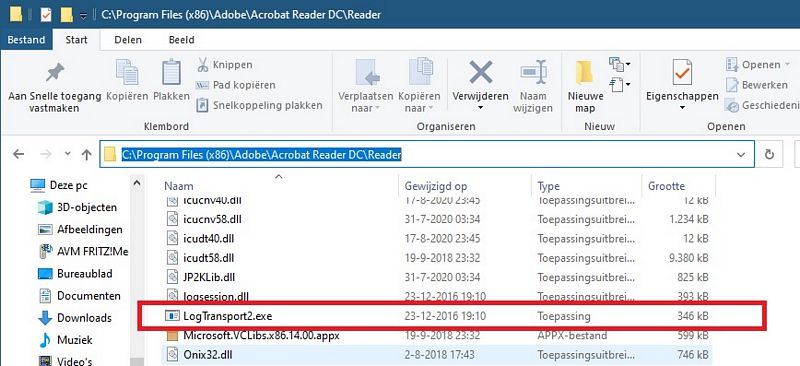This screenshot has height=366, width=800.
Task: Click the Knippen scissors icon
Action: [203, 65]
